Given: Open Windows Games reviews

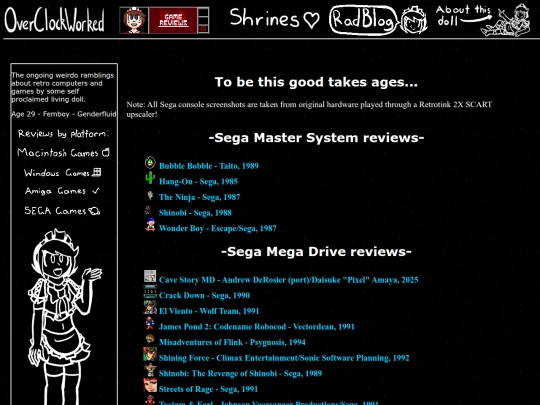Looking at the screenshot, I should click(x=62, y=172).
